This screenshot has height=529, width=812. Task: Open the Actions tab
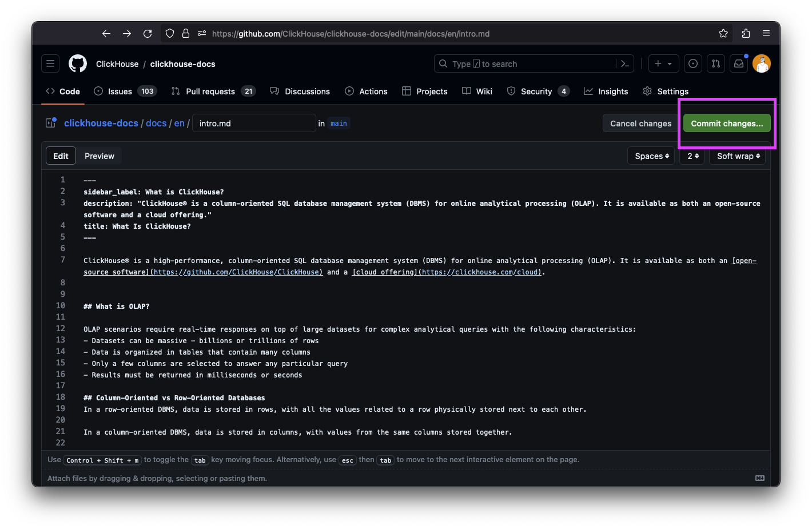coord(367,92)
